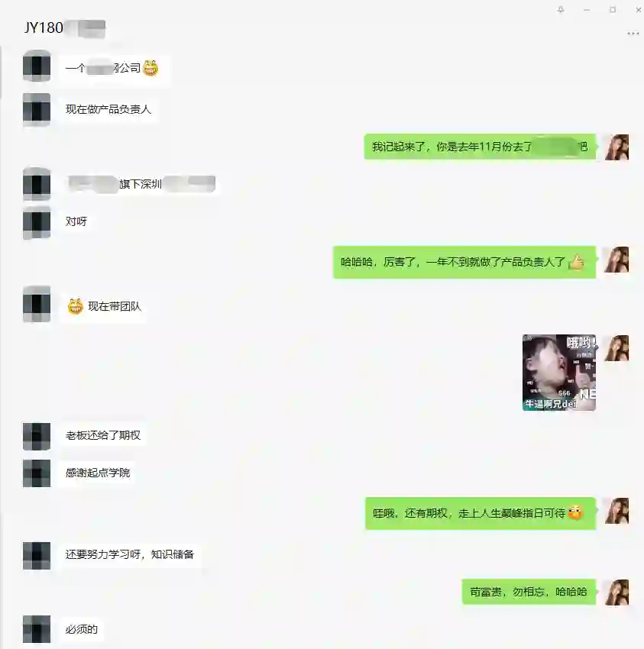Click the maximize window button
The width and height of the screenshot is (644, 649).
(613, 9)
